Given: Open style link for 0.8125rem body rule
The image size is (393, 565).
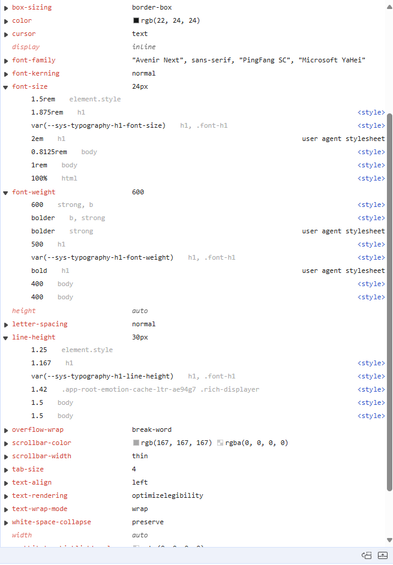Looking at the screenshot, I should (x=371, y=152).
